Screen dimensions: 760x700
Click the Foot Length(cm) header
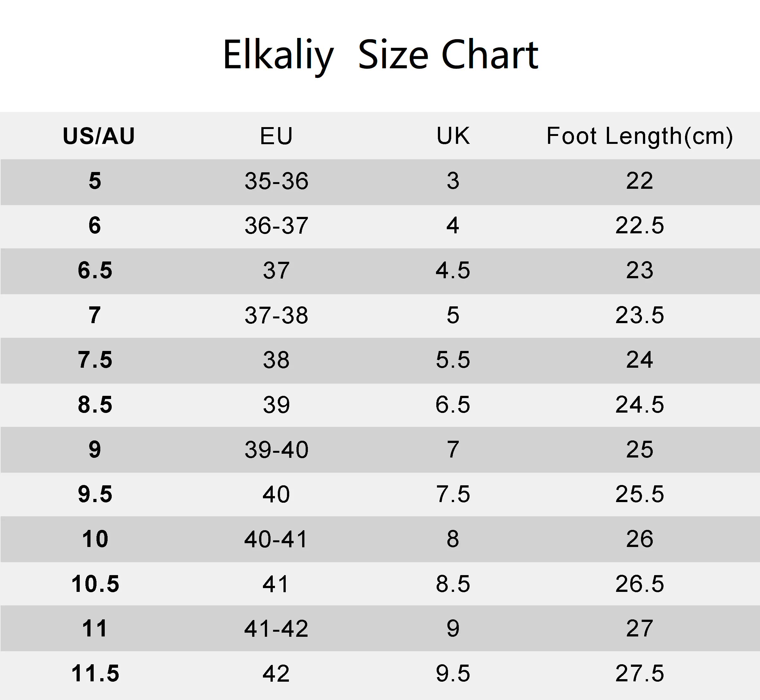[639, 136]
